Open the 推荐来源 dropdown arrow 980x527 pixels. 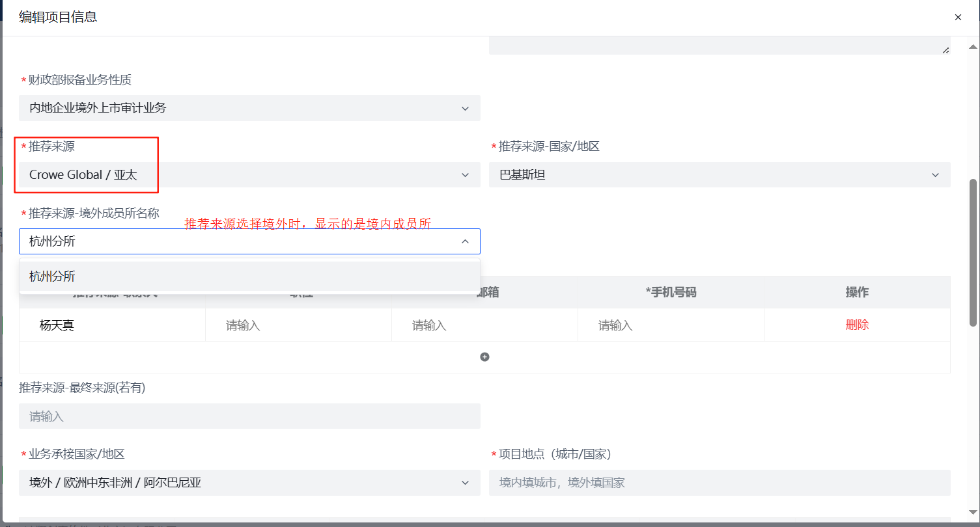click(465, 175)
